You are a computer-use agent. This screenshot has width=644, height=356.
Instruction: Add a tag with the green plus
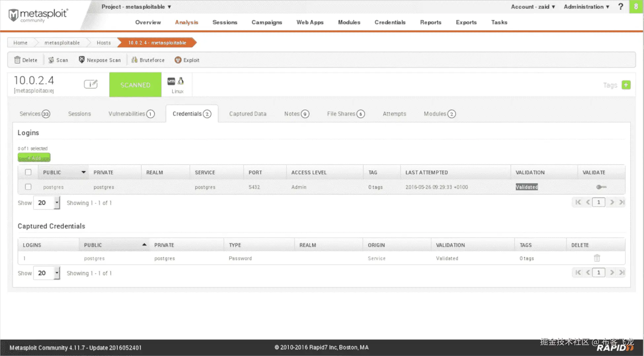[626, 85]
